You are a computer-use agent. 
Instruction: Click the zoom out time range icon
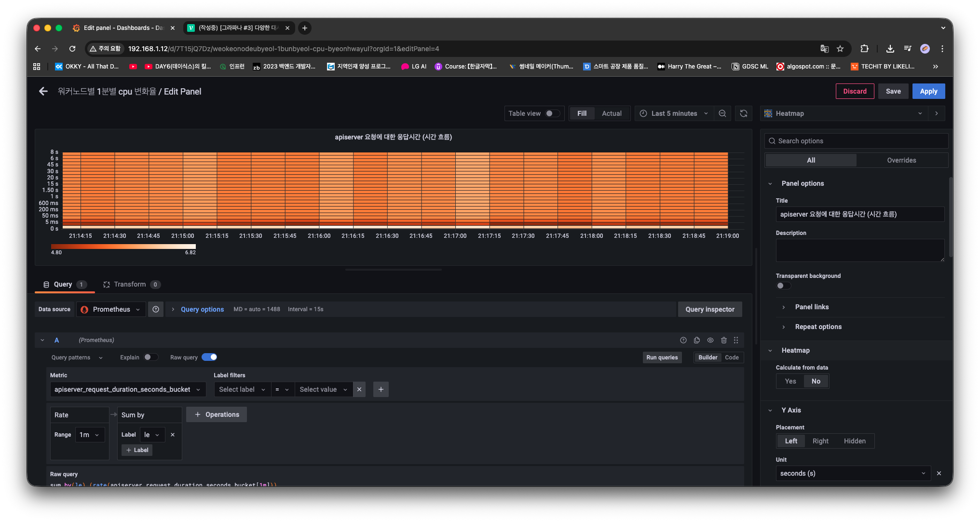coord(722,113)
